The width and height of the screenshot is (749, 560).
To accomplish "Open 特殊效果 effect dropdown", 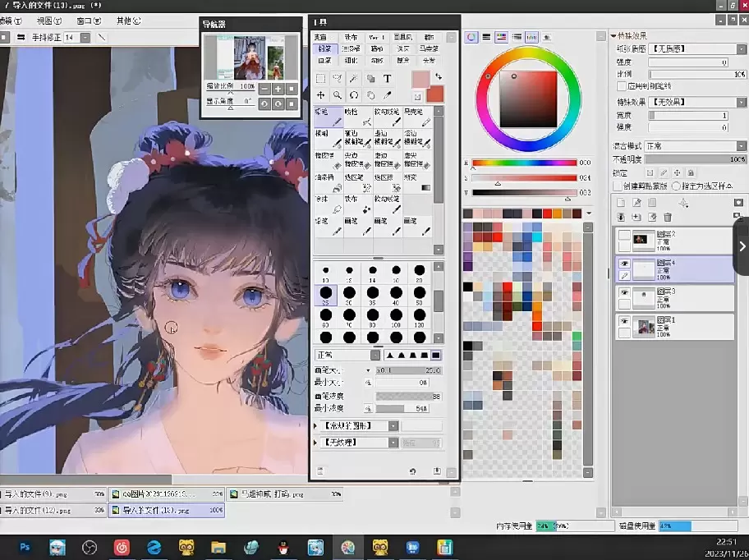I will [741, 102].
